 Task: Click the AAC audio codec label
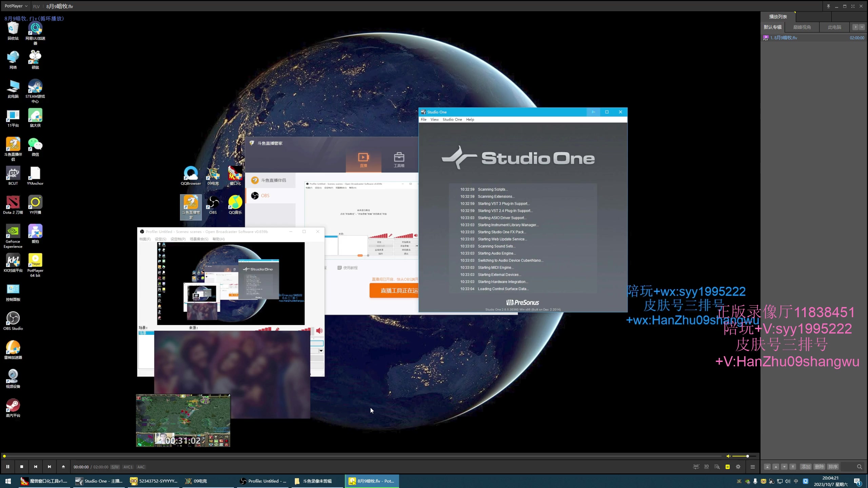141,467
